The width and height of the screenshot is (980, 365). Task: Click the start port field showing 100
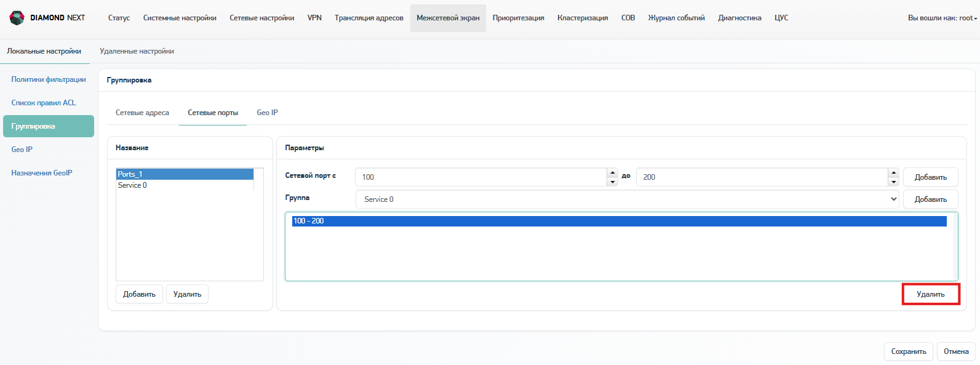tap(481, 177)
